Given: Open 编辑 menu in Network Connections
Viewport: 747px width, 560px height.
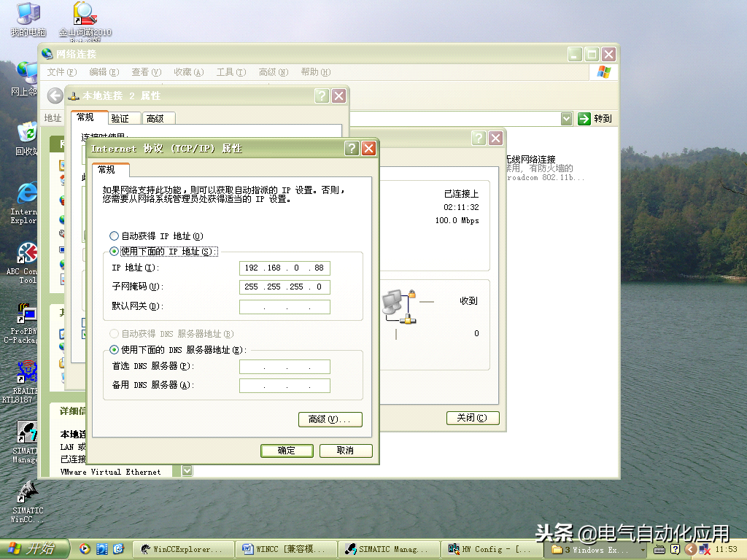Looking at the screenshot, I should pos(104,72).
